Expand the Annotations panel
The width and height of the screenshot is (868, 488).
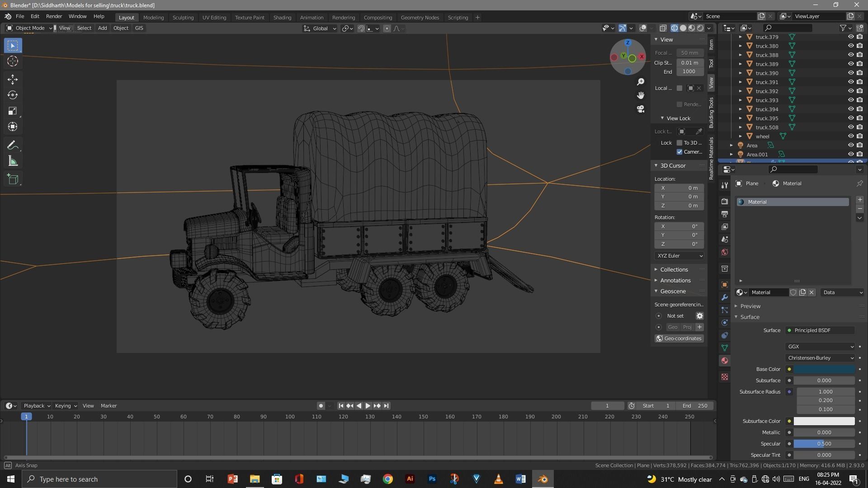675,281
